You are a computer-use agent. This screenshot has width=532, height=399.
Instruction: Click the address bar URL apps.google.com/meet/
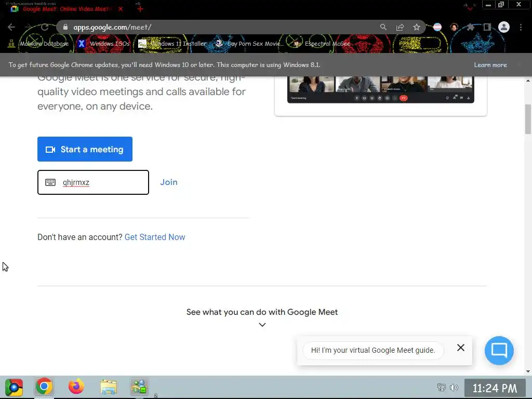[x=112, y=27]
